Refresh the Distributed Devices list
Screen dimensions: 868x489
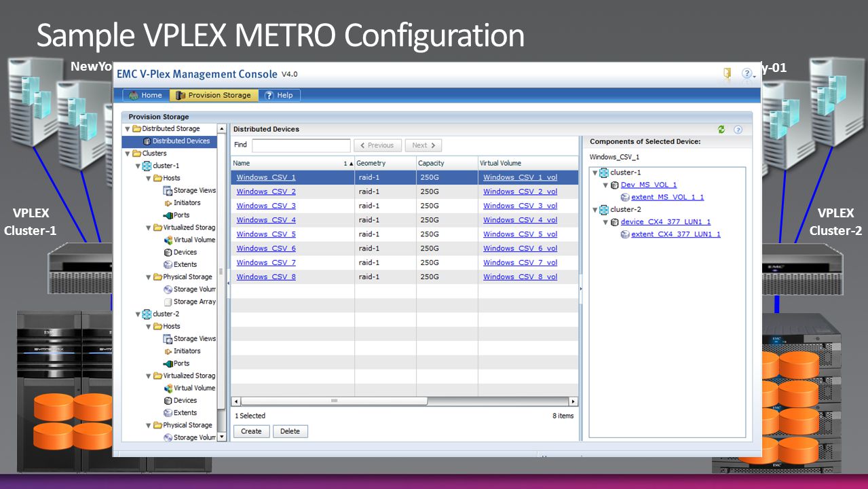point(721,129)
